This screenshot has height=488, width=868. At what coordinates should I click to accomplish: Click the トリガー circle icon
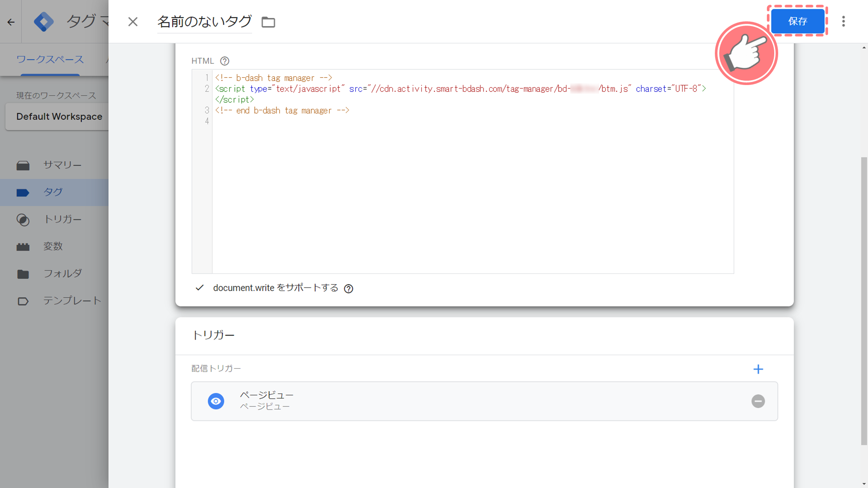[23, 220]
